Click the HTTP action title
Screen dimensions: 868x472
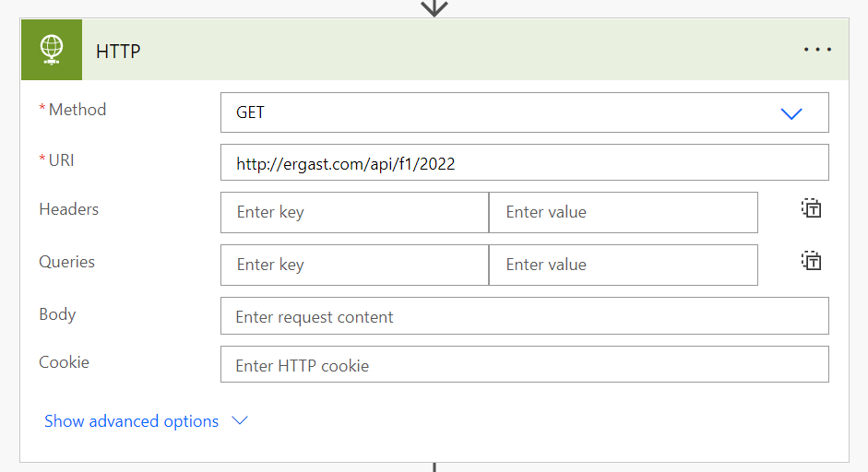[118, 51]
